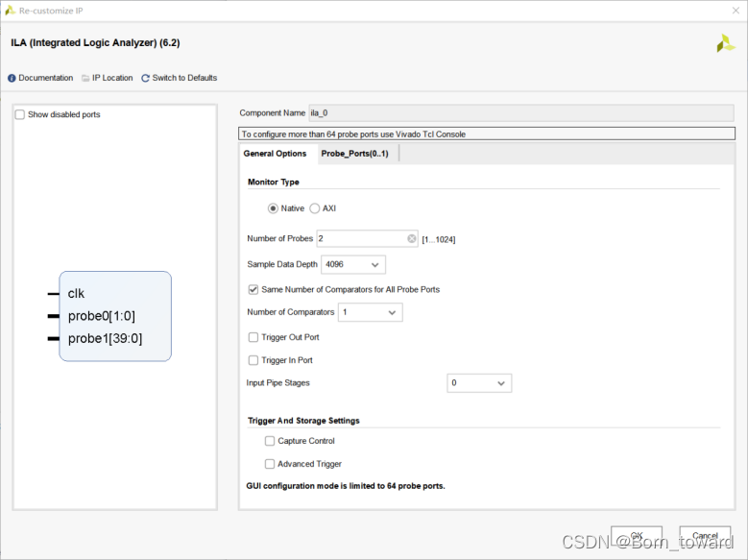Click the IP Location folder icon
Image resolution: width=748 pixels, height=560 pixels.
85,78
